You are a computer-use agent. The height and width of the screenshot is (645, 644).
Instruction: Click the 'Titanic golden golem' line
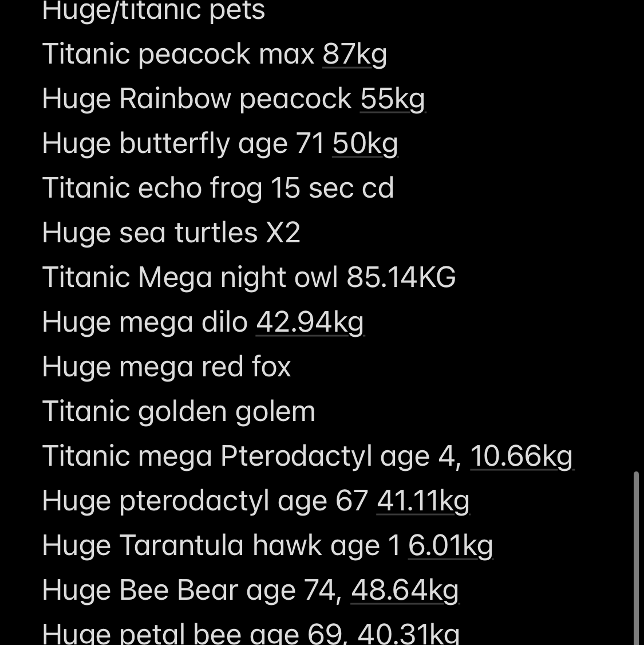pos(179,412)
